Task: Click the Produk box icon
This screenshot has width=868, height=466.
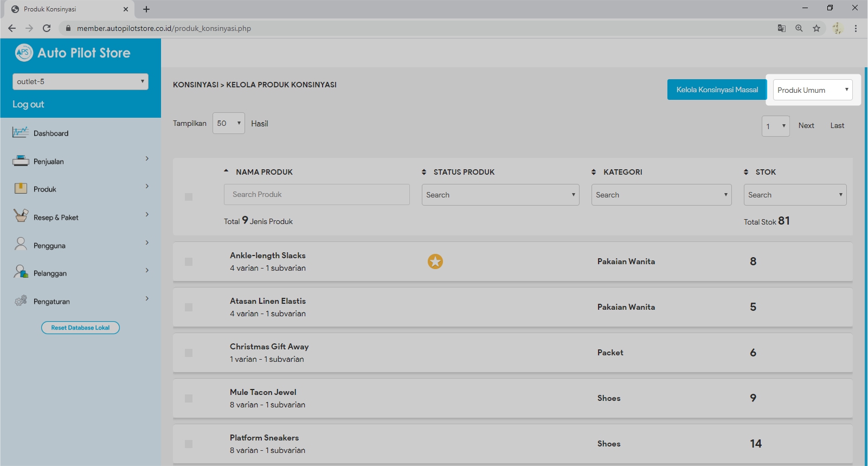Action: point(21,188)
